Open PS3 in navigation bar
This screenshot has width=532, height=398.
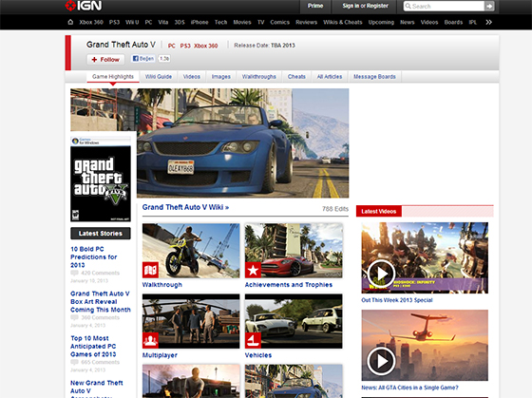point(114,22)
